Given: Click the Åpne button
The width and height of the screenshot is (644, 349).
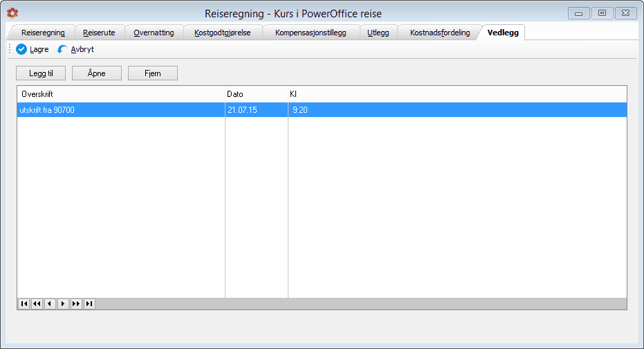Looking at the screenshot, I should (97, 73).
